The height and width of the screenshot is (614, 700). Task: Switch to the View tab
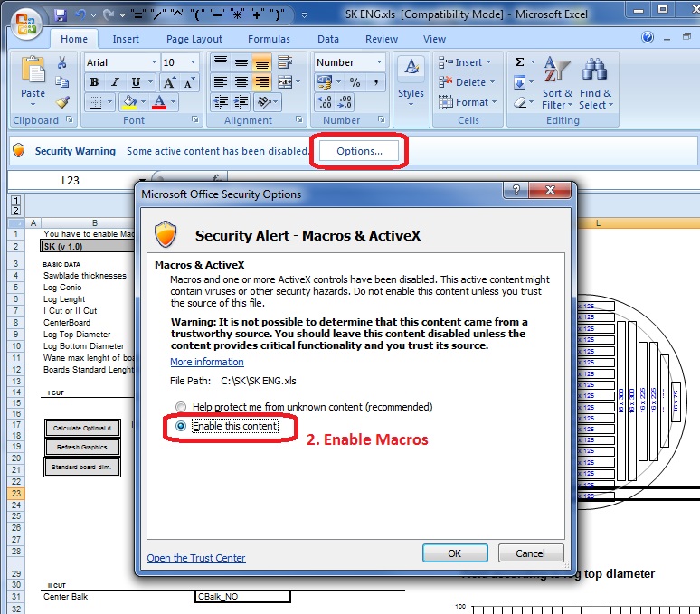pyautogui.click(x=434, y=39)
